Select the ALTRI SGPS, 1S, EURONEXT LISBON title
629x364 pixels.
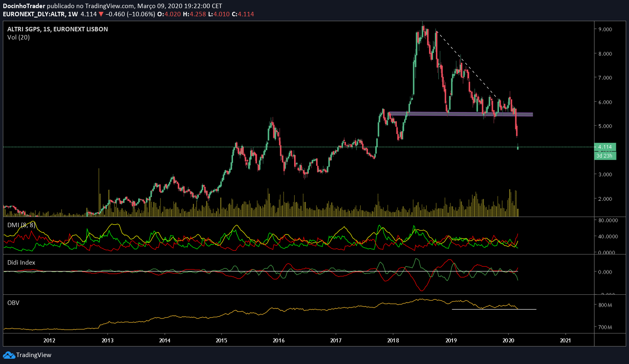tap(57, 29)
